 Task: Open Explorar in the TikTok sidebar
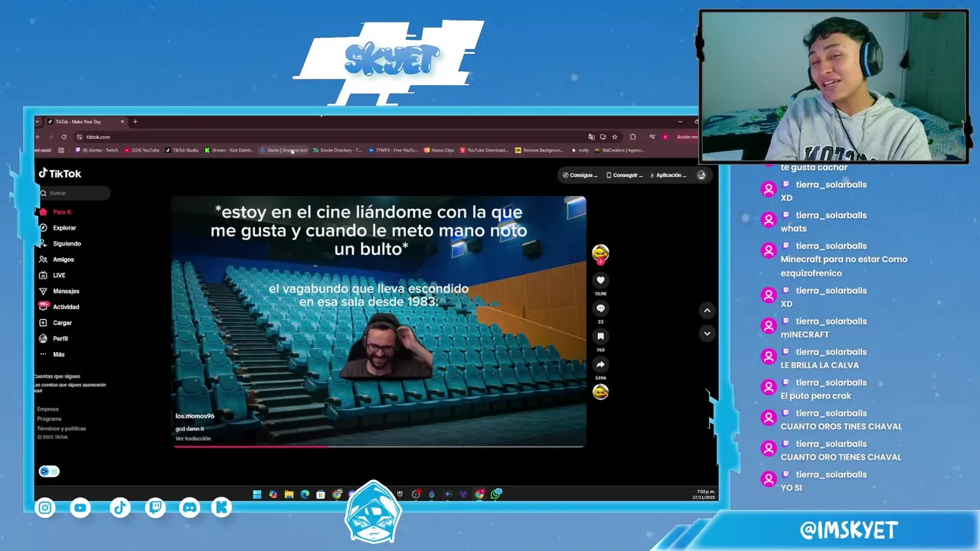point(58,228)
